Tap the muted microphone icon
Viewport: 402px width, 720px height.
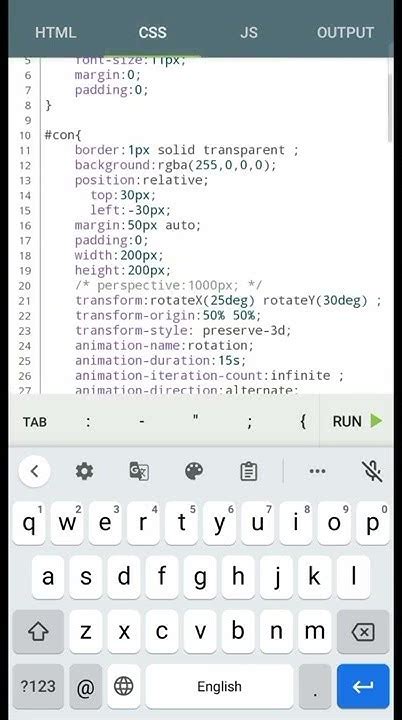coord(372,471)
